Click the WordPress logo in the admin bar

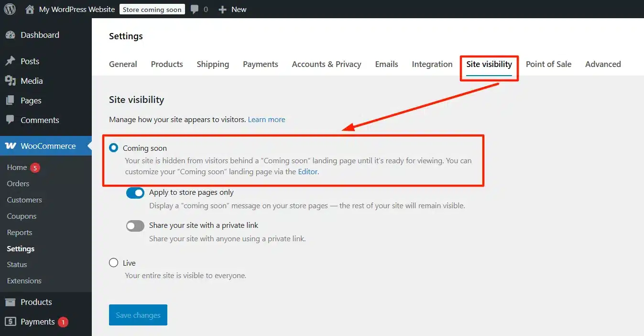pos(10,9)
